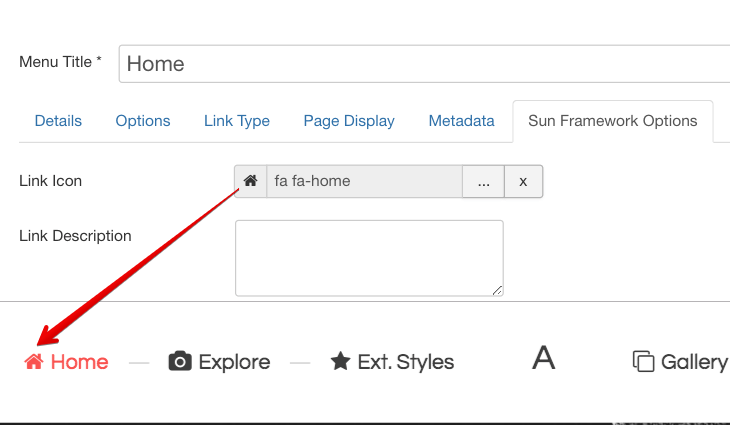The height and width of the screenshot is (425, 730).
Task: Open the Metadata tab
Action: 461,121
